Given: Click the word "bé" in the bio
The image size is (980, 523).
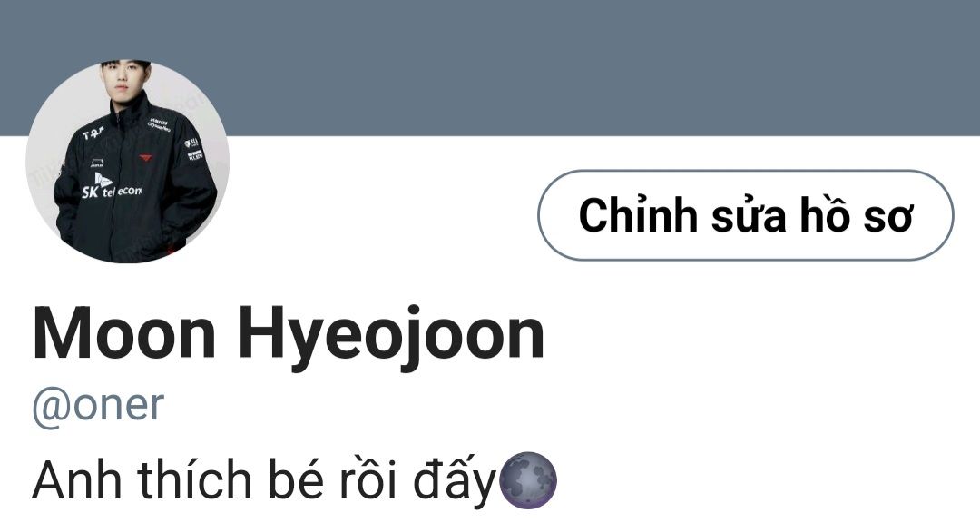Looking at the screenshot, I should (x=296, y=479).
